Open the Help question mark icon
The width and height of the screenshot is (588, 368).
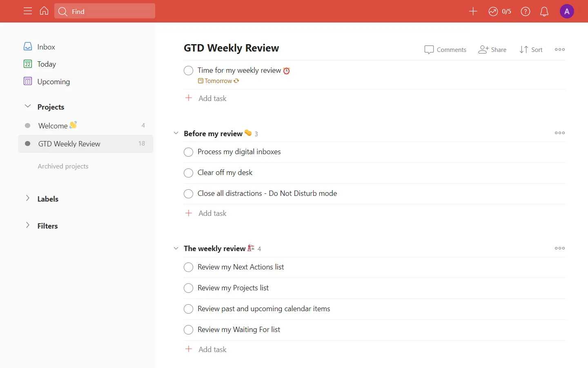pos(526,11)
